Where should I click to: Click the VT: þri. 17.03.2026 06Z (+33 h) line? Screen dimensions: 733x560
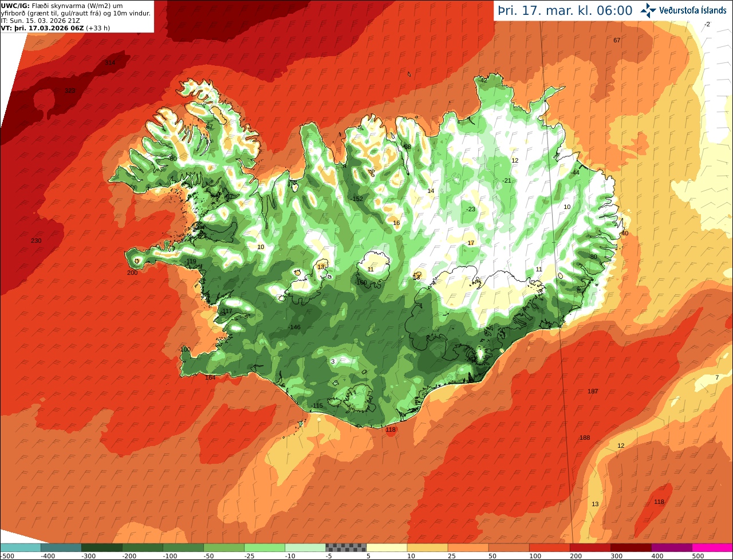[56, 27]
